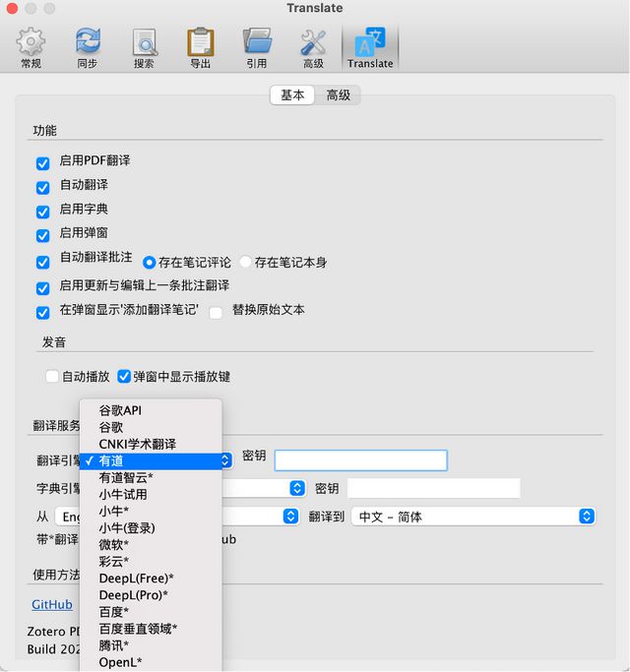Image resolution: width=630 pixels, height=672 pixels.
Task: Choose OpenL* from the engine list
Action: coord(151,662)
